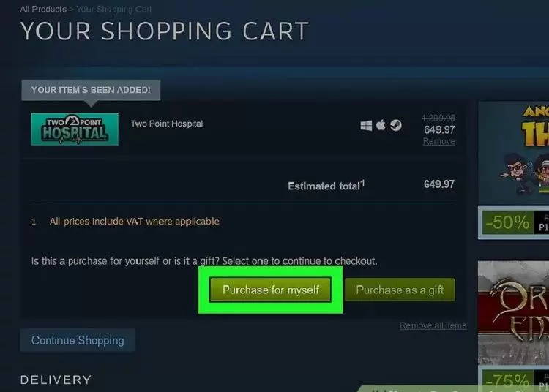Open the Two Point Hospital title link
549x392 pixels.
pyautogui.click(x=167, y=124)
